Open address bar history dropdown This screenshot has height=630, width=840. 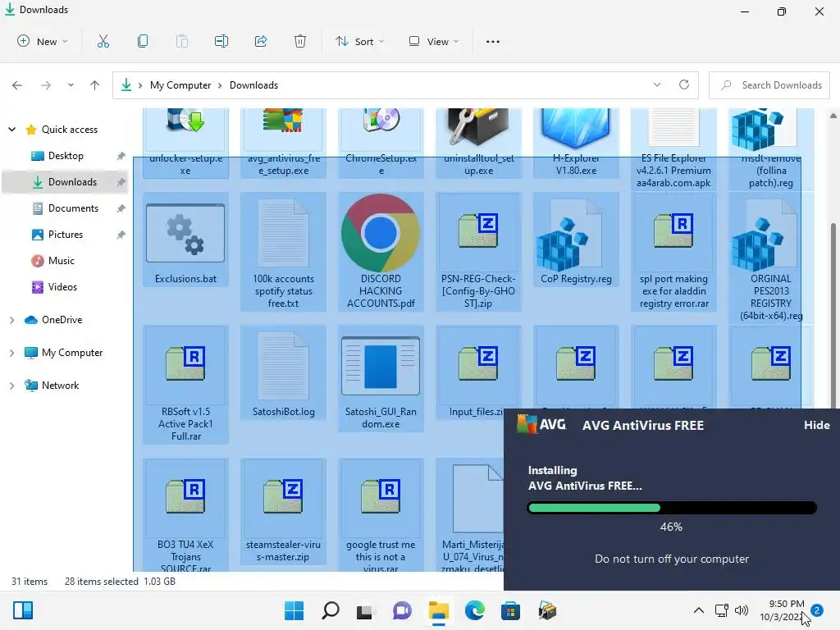[x=657, y=84]
